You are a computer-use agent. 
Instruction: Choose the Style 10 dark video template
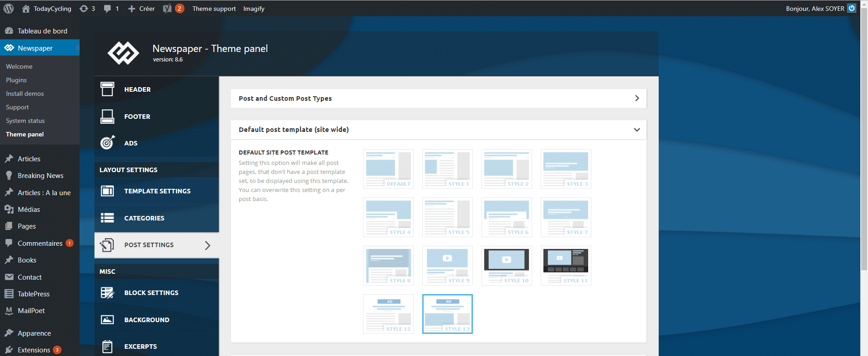[507, 266]
